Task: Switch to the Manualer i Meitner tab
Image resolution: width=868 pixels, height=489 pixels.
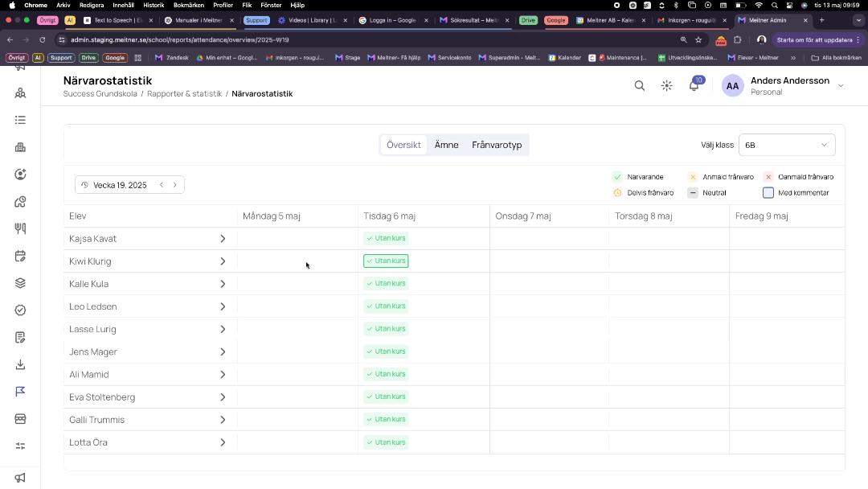Action: point(199,20)
